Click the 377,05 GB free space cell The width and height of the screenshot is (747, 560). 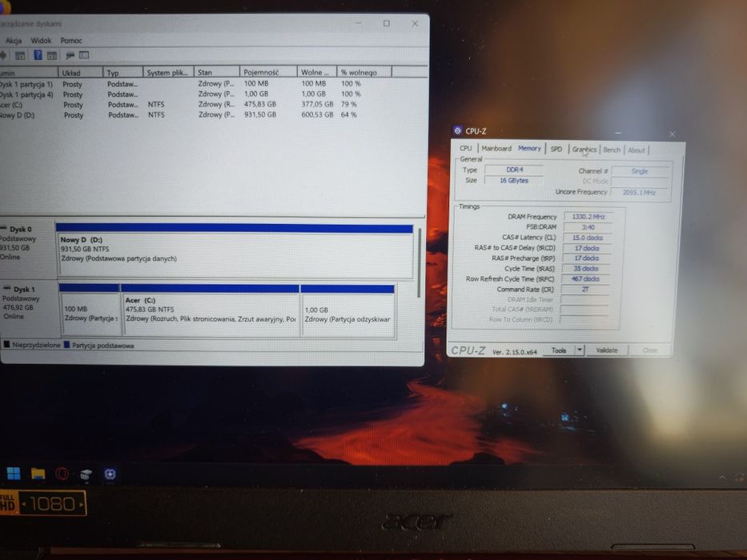[x=317, y=104]
